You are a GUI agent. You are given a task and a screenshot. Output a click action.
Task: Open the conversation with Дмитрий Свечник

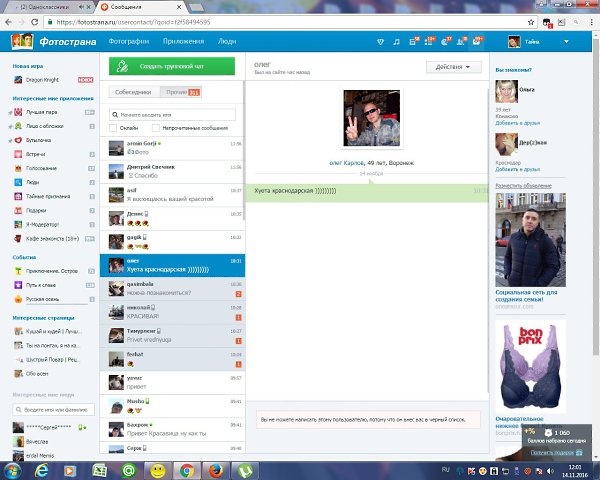click(x=172, y=171)
